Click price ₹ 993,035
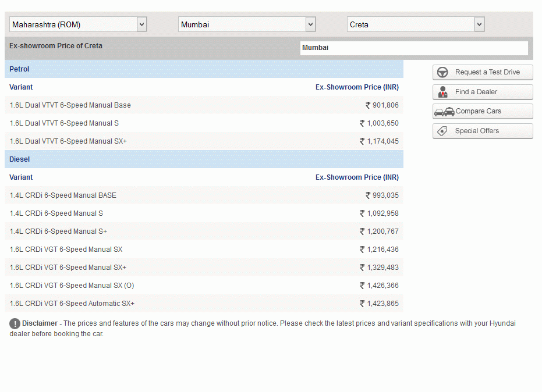The height and width of the screenshot is (392, 542). coord(382,195)
